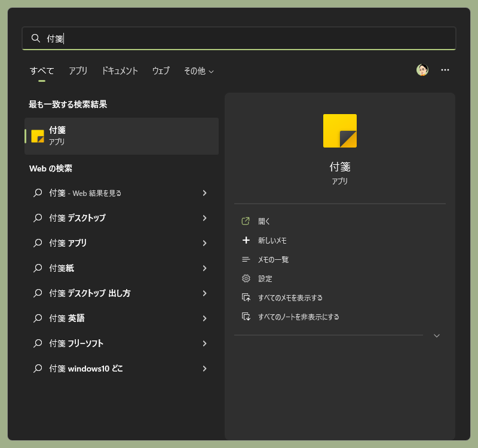Expand chevron next to 付箋 フリーソフト
The width and height of the screenshot is (478, 448).
(x=205, y=343)
